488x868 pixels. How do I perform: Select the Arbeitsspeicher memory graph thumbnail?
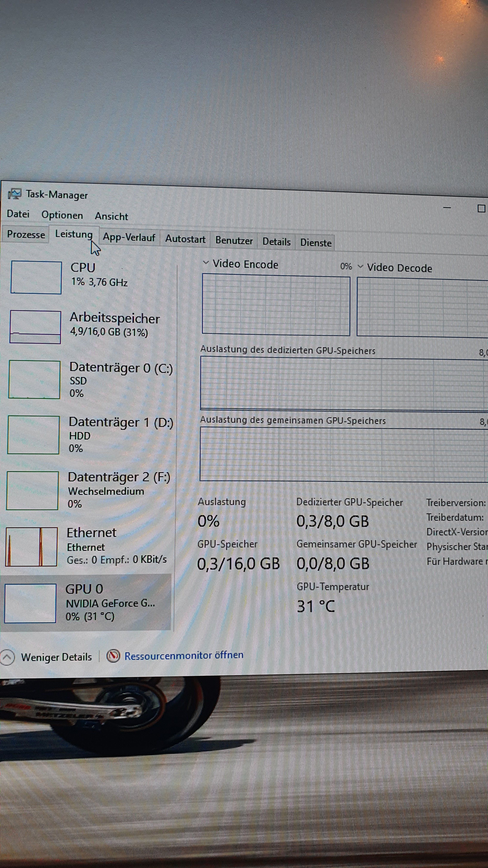pyautogui.click(x=35, y=327)
